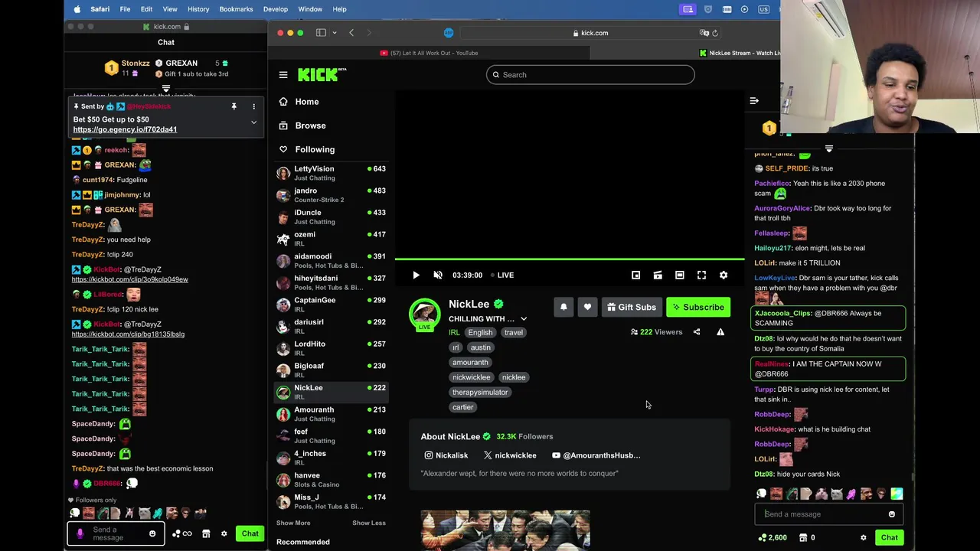The height and width of the screenshot is (551, 980).
Task: Open emoji picker in right chat
Action: click(x=892, y=514)
